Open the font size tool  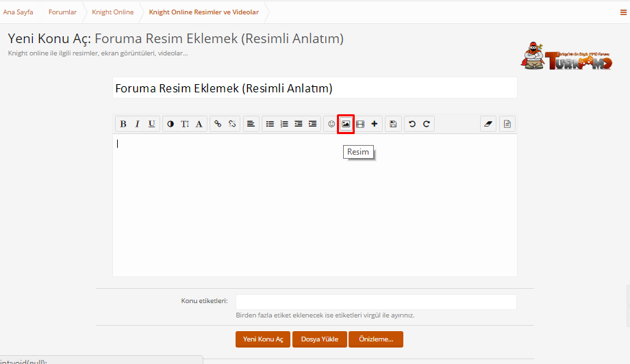[x=184, y=124]
